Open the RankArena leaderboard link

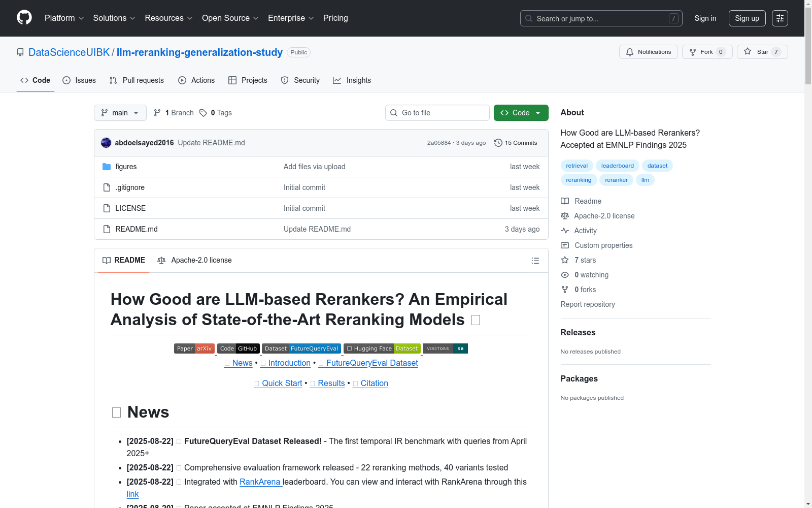click(260, 482)
